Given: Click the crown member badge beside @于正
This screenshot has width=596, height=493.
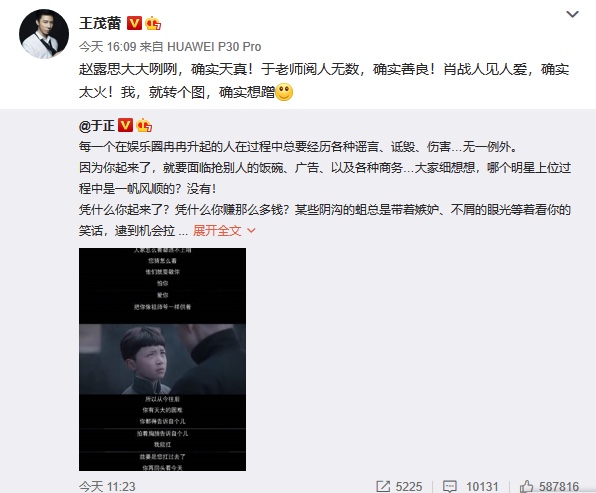Looking at the screenshot, I should coord(144,125).
